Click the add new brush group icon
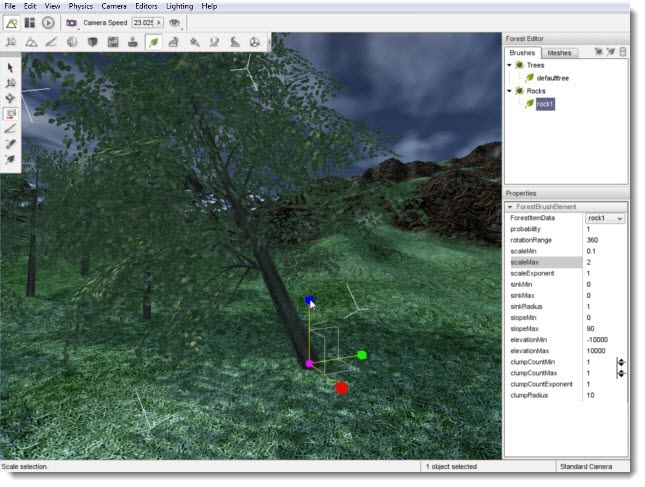Image resolution: width=645 pixels, height=487 pixels. pyautogui.click(x=599, y=51)
